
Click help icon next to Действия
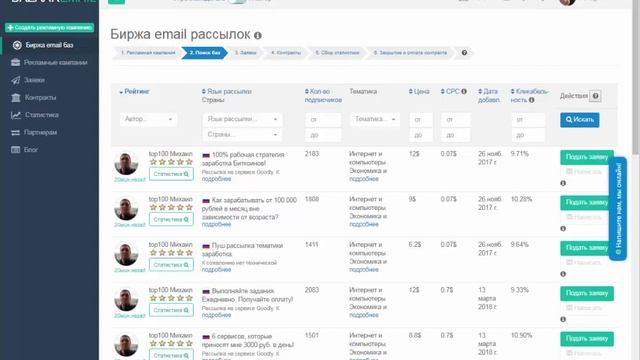tap(596, 96)
